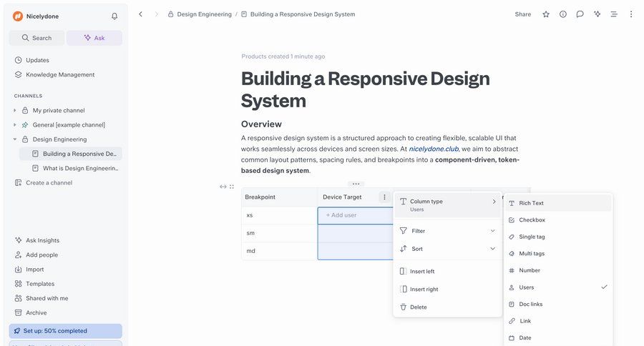This screenshot has width=644, height=346.
Task: Expand My private channel tree
Action: click(15, 111)
